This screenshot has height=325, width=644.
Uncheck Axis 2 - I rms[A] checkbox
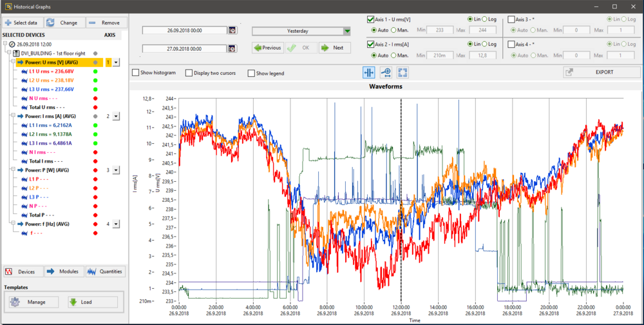coord(370,44)
